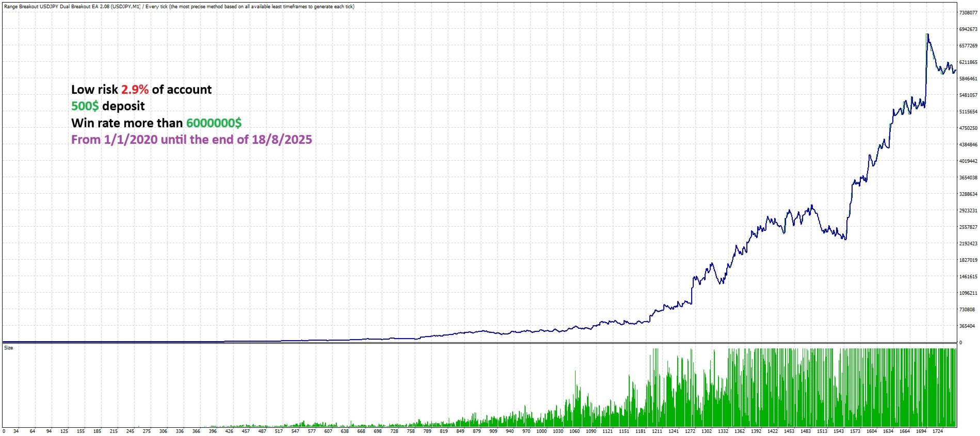Click the 3654038 axis value
Screen dimensions: 980x436
(968, 178)
